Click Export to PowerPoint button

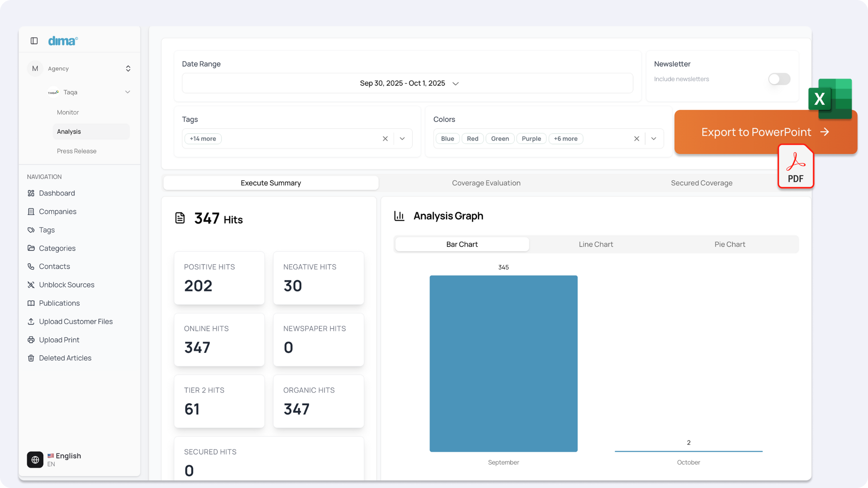pos(756,132)
